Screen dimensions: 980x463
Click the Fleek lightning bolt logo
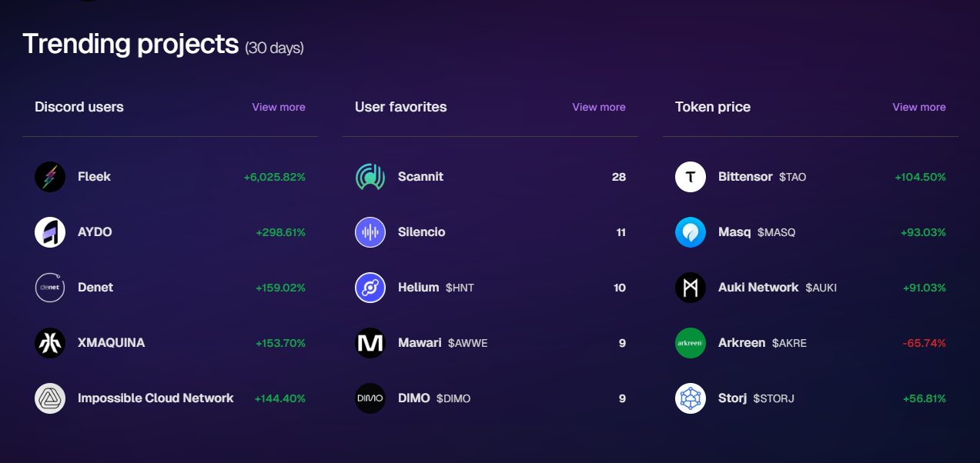click(50, 177)
